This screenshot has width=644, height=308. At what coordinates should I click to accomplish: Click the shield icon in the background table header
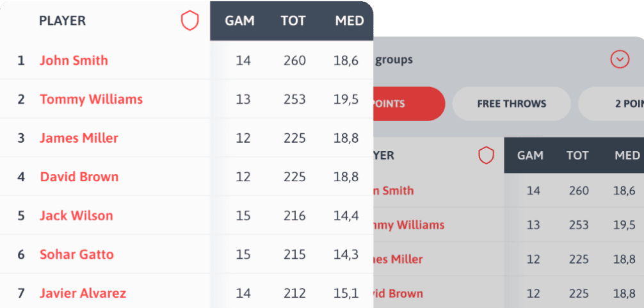(x=487, y=155)
